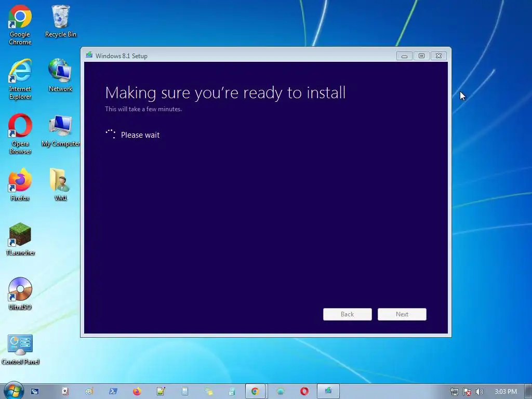Click the notepad with pencil taskbar icon
The image size is (532, 399).
point(161,392)
